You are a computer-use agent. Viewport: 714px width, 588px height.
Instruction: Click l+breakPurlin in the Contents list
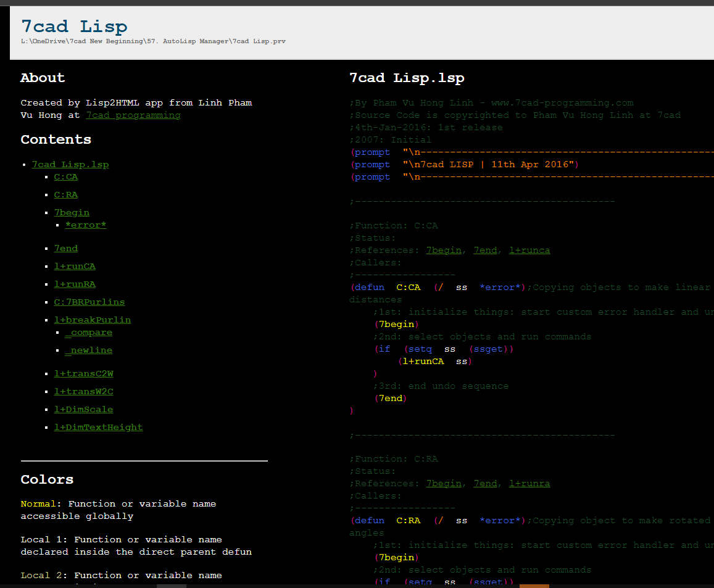point(92,320)
